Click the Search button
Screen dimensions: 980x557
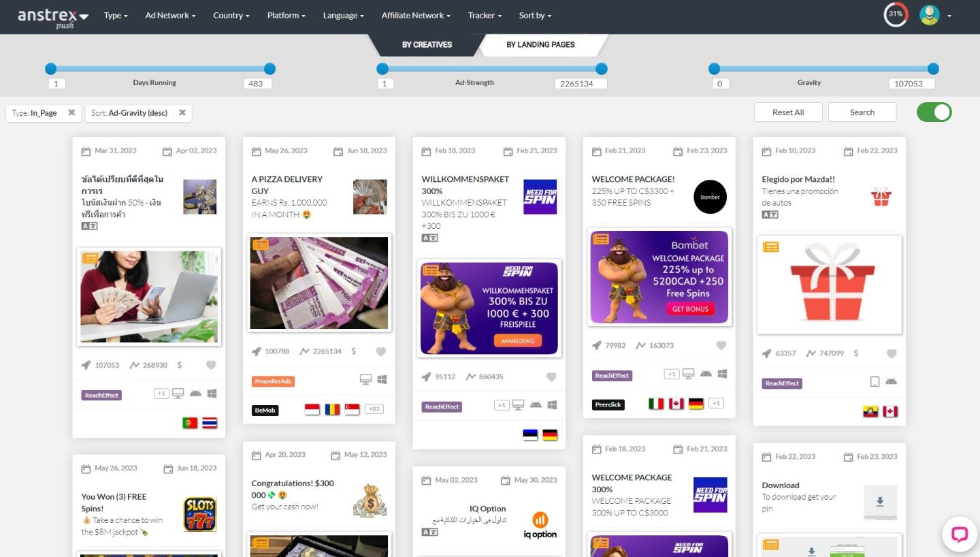click(x=862, y=112)
